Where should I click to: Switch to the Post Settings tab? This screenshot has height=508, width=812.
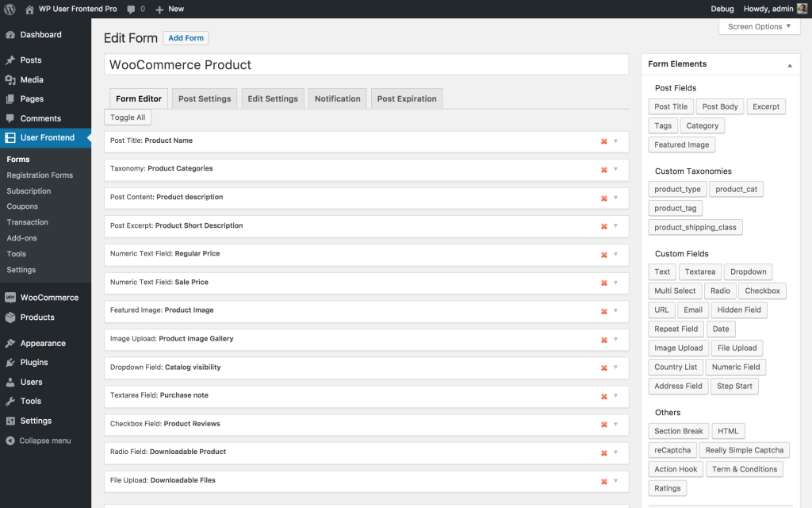pos(205,98)
